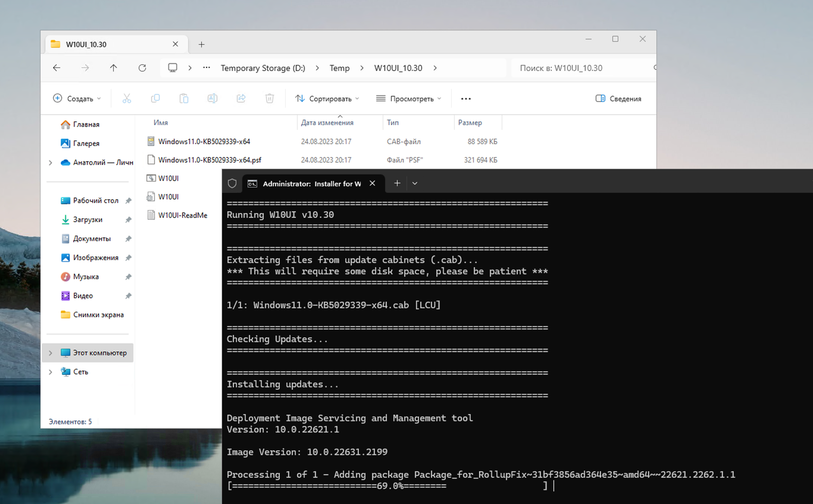Open Снимки экрана folder in sidebar

pyautogui.click(x=92, y=314)
